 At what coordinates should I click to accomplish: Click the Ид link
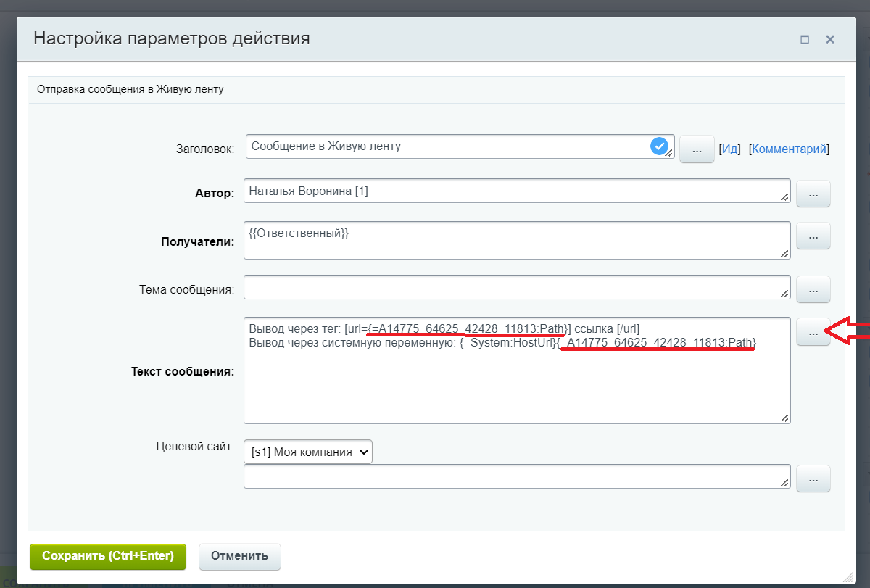(x=729, y=149)
